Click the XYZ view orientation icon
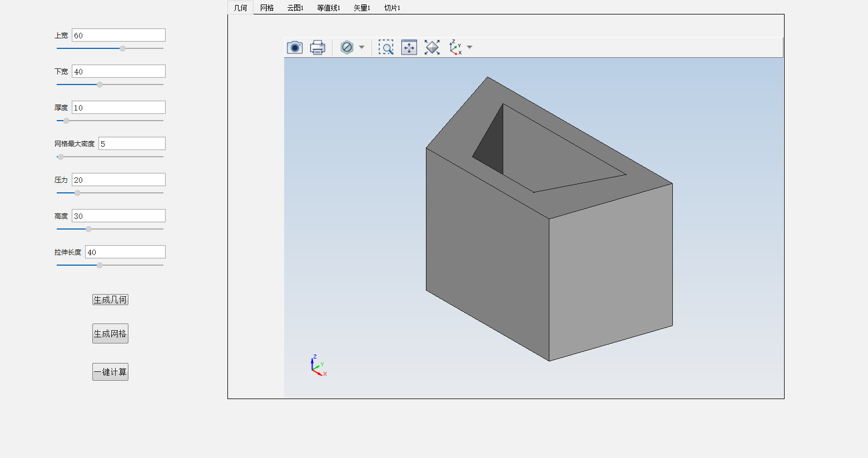868x458 pixels. pos(455,47)
